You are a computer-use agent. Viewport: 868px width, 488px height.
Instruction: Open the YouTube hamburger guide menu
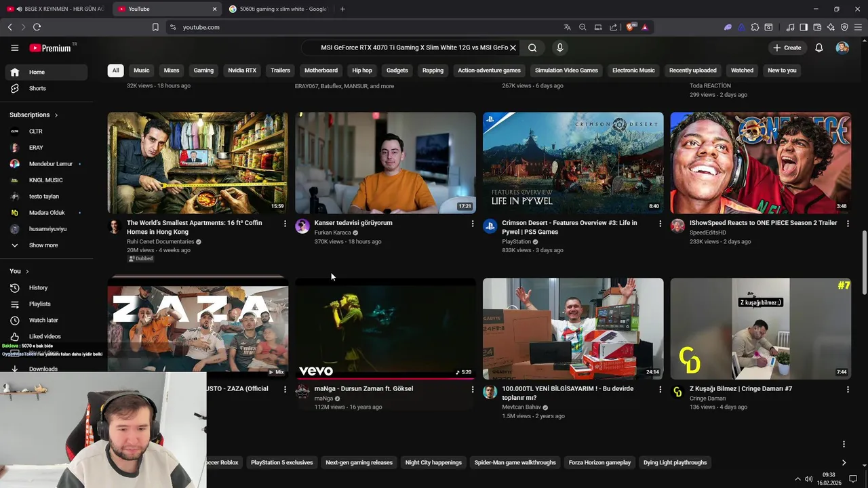pos(14,48)
